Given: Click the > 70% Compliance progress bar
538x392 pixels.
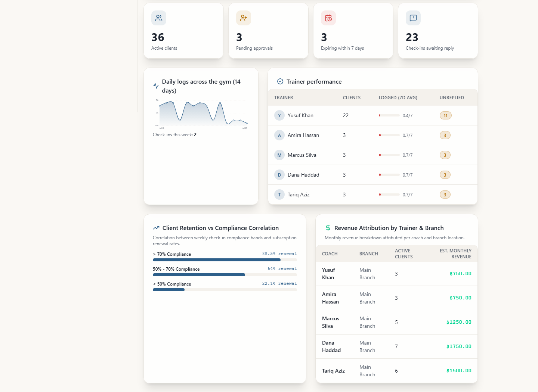Looking at the screenshot, I should pyautogui.click(x=225, y=260).
